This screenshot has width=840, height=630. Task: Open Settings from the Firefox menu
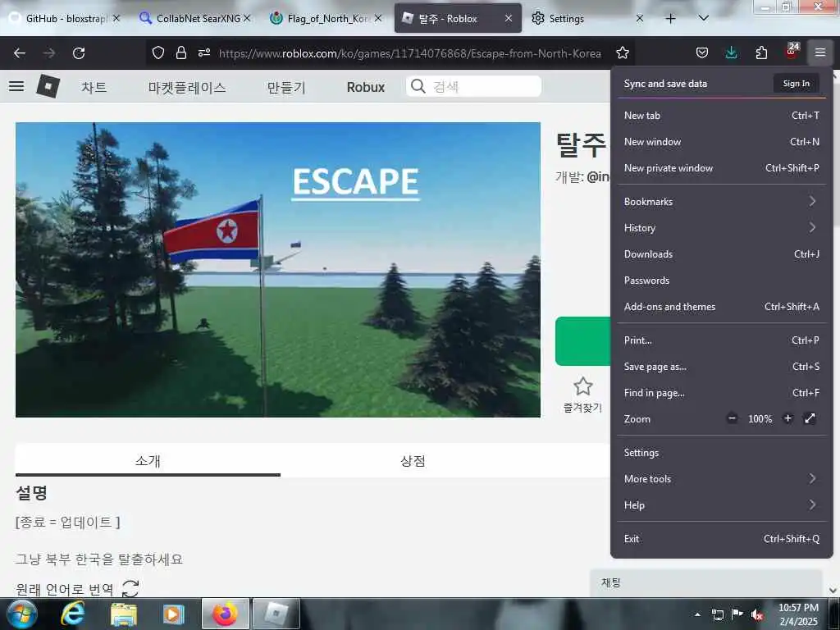[x=721, y=452]
